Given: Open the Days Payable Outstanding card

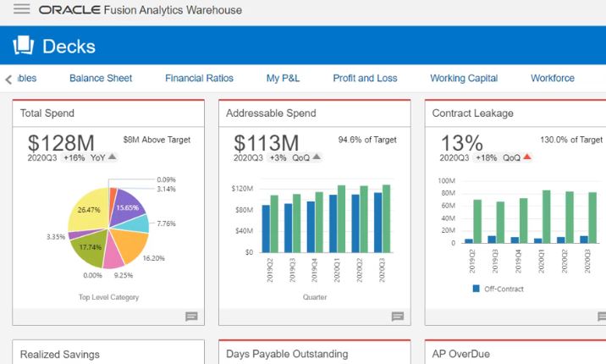Looking at the screenshot, I should click(287, 354).
